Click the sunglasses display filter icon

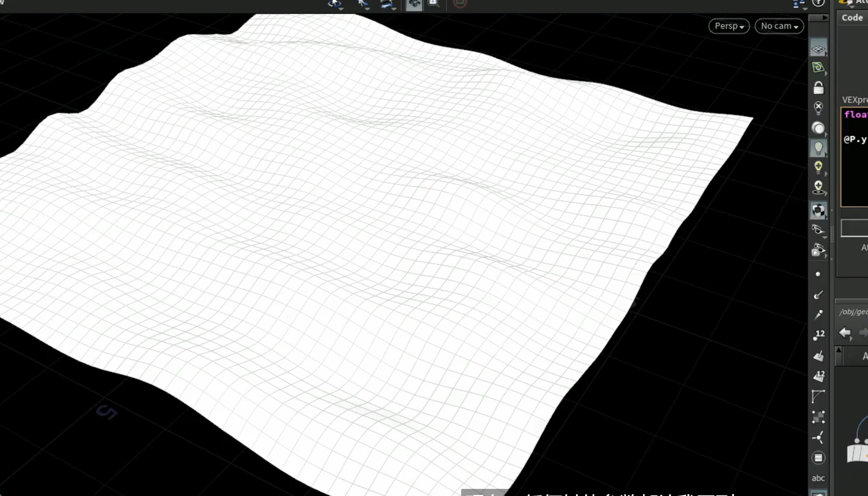[x=818, y=230]
